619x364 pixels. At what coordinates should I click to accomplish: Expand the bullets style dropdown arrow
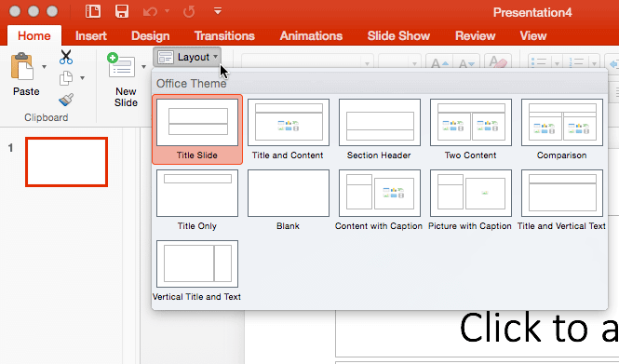(x=557, y=63)
